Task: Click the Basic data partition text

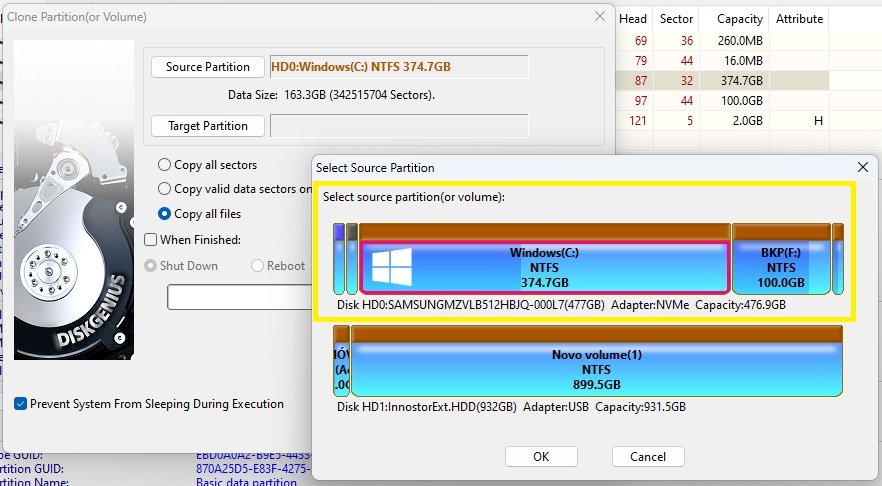Action: click(246, 482)
